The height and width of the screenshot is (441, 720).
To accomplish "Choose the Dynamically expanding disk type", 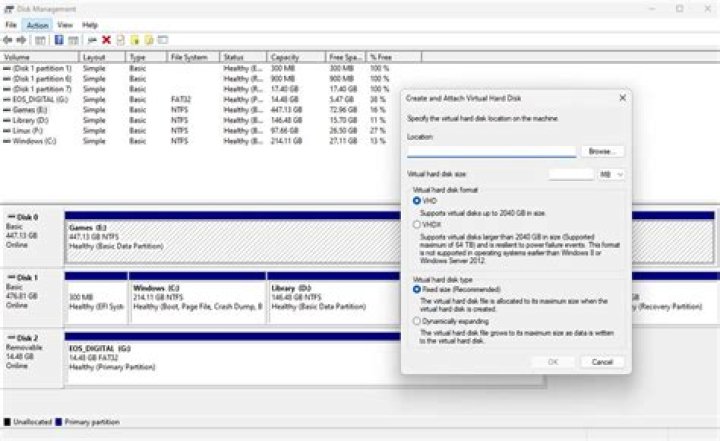I will (417, 320).
